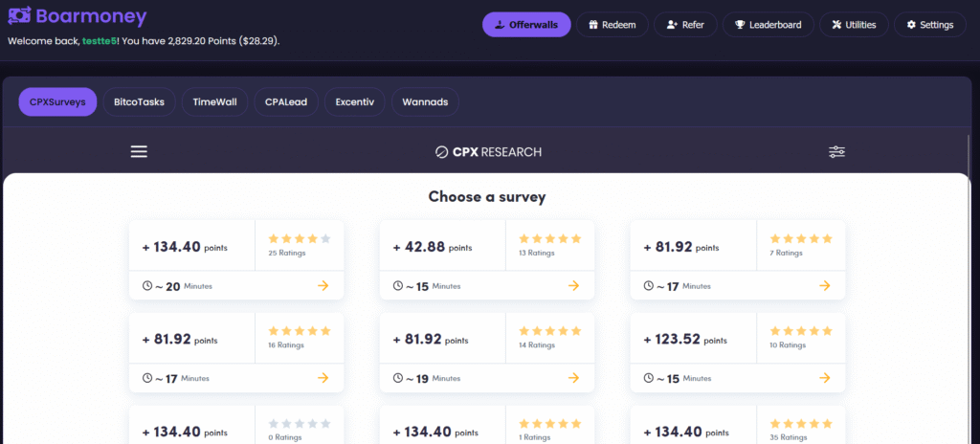Click arrow on 81.92 points 7 Ratings survey
980x444 pixels.
point(824,286)
